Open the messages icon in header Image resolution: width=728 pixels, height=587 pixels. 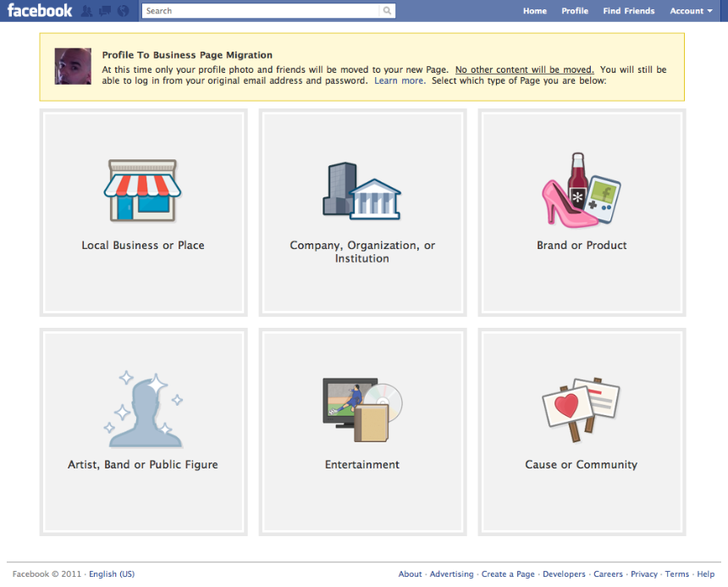105,11
